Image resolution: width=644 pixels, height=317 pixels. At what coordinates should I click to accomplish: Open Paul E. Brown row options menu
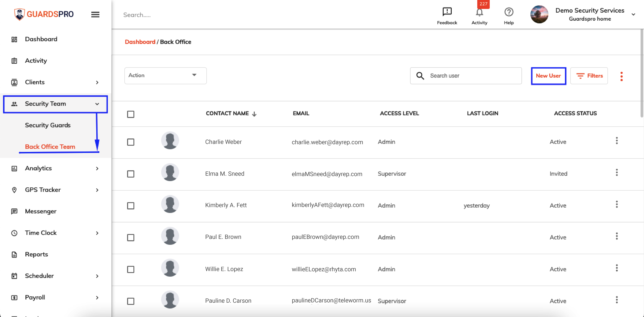click(x=616, y=236)
